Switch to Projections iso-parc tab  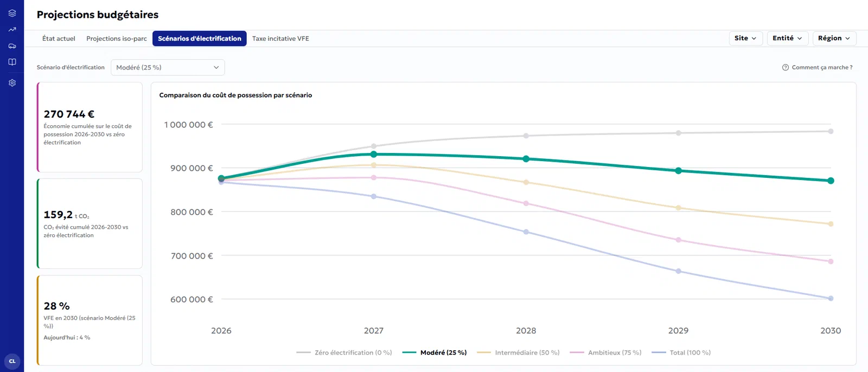point(117,39)
